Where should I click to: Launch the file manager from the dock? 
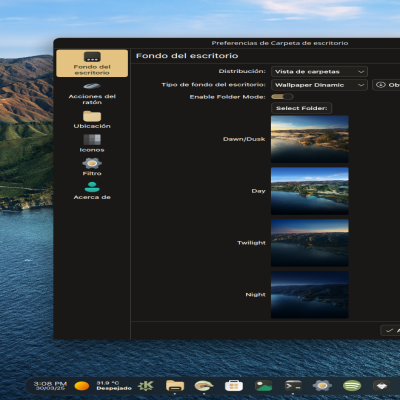click(175, 386)
